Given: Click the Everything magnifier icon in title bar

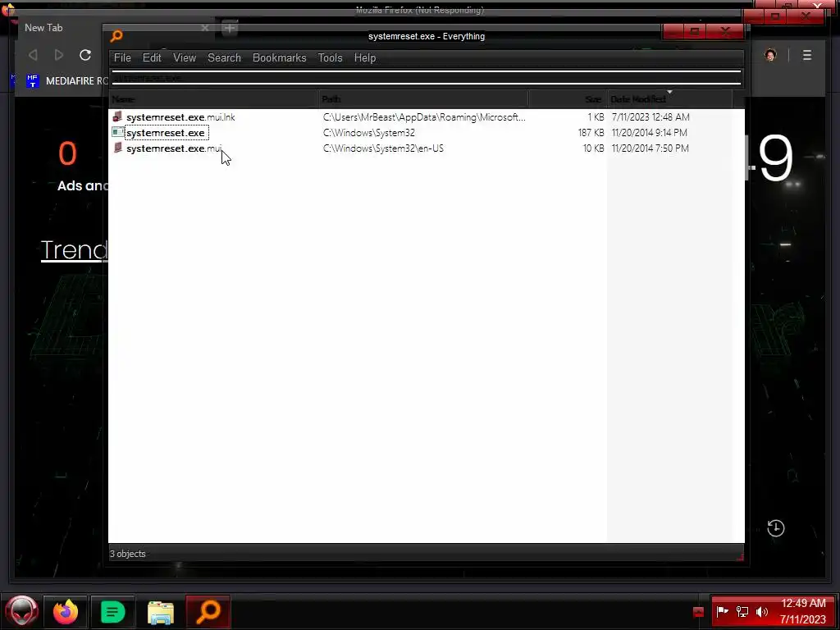Looking at the screenshot, I should click(116, 36).
